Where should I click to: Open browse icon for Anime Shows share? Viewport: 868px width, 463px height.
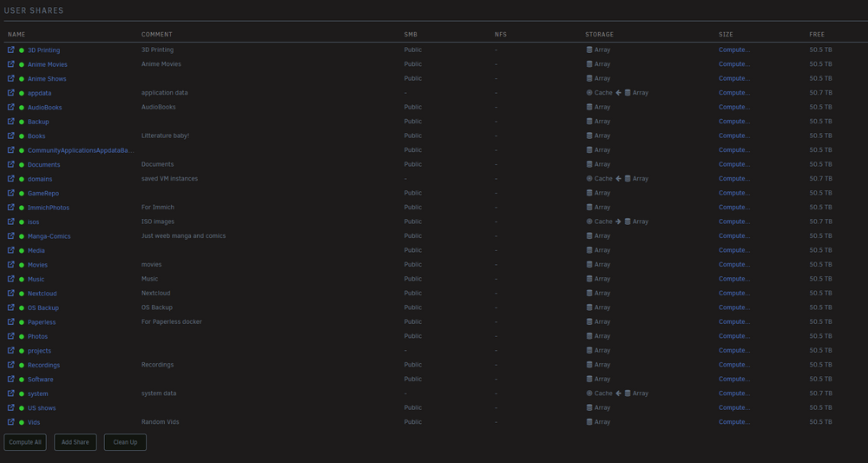point(10,79)
